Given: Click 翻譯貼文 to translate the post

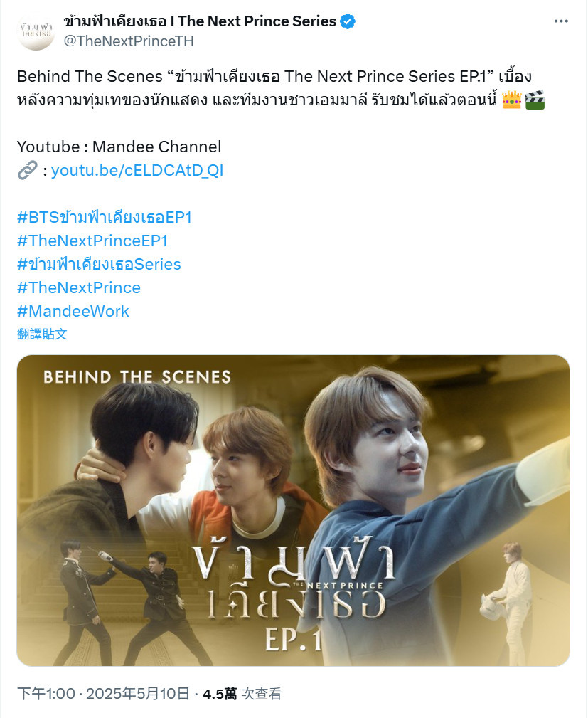Looking at the screenshot, I should pos(42,334).
